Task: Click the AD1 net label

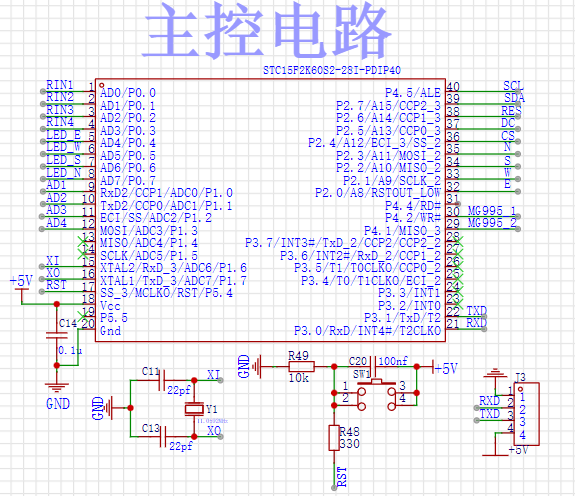Action: [56, 185]
